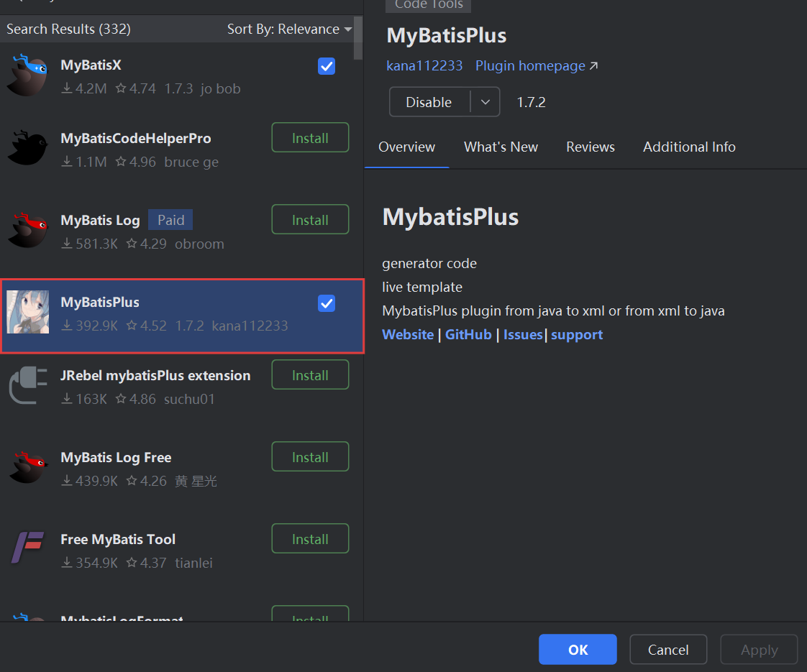Install Free MyBatis Tool plugin
The width and height of the screenshot is (807, 672).
coord(310,539)
